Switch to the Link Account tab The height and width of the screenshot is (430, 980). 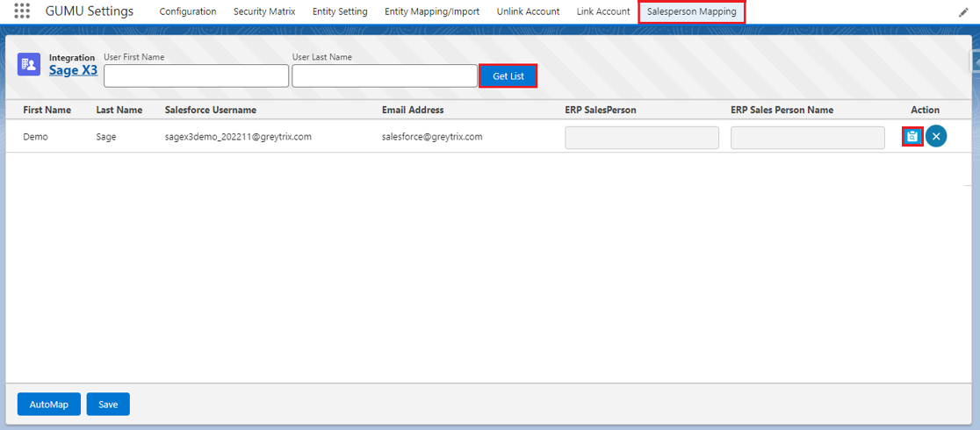603,12
